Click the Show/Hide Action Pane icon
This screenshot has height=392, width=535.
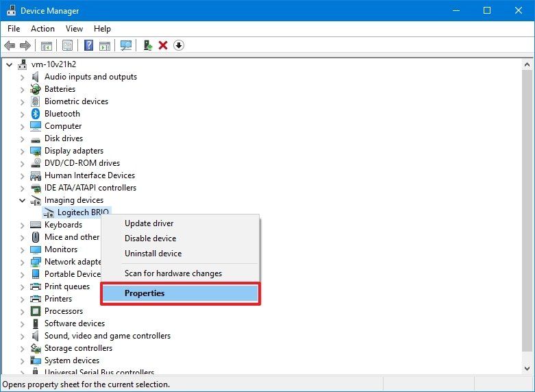coord(105,45)
